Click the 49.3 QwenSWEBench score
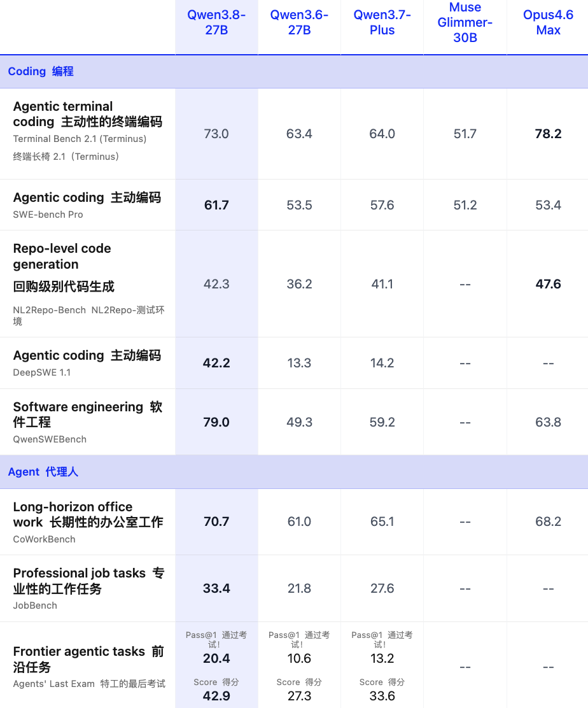Image resolution: width=588 pixels, height=708 pixels. [299, 422]
